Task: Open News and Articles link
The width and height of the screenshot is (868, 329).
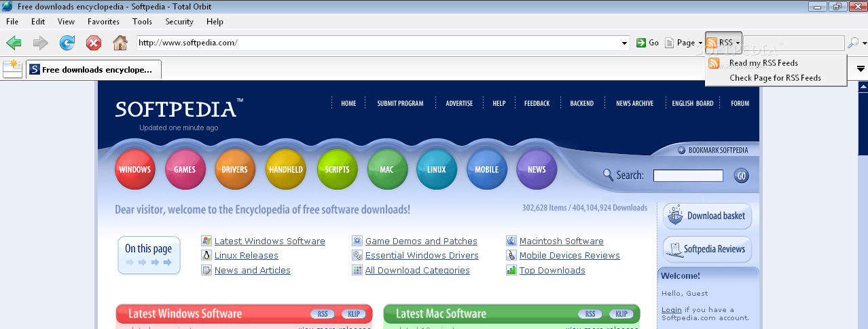Action: [x=253, y=271]
